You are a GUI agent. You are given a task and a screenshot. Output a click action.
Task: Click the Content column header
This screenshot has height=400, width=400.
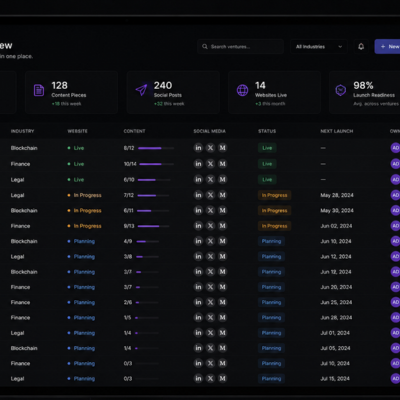134,131
